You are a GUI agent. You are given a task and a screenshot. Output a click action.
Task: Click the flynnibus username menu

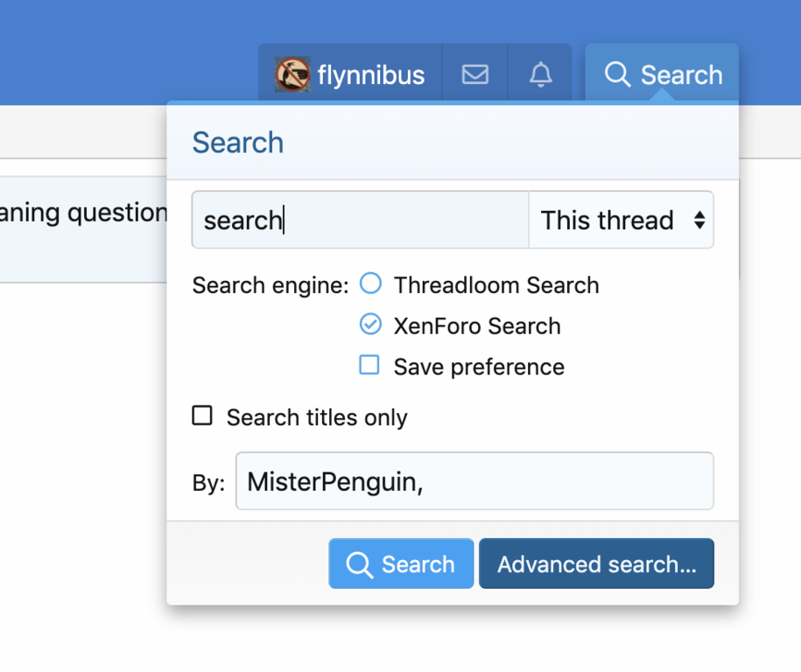(x=371, y=75)
